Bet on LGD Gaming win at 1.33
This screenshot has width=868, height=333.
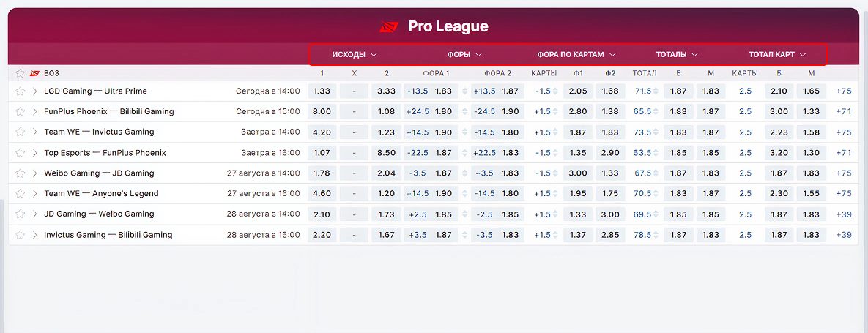coord(322,91)
